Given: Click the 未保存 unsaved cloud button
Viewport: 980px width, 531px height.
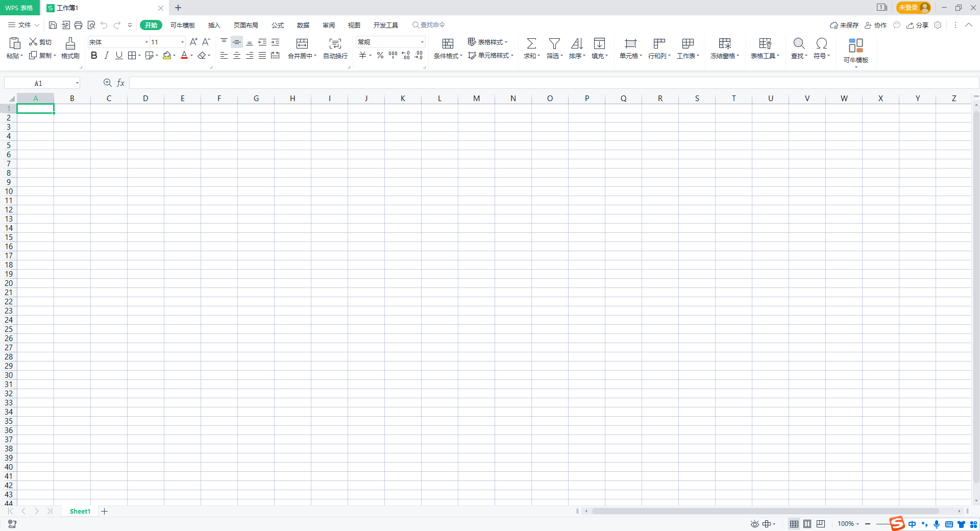Looking at the screenshot, I should point(844,25).
